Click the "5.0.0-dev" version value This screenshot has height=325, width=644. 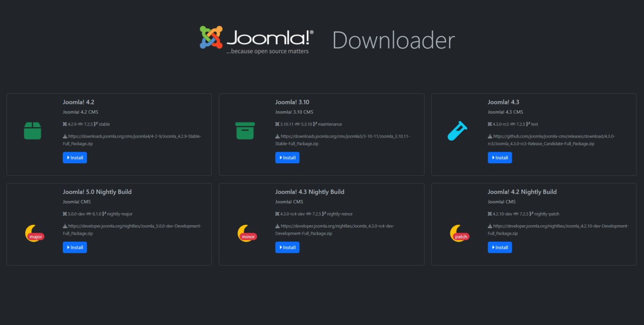click(x=76, y=214)
